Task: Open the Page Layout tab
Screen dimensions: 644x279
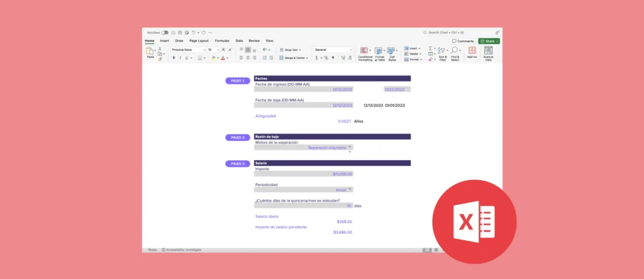Action: click(199, 40)
